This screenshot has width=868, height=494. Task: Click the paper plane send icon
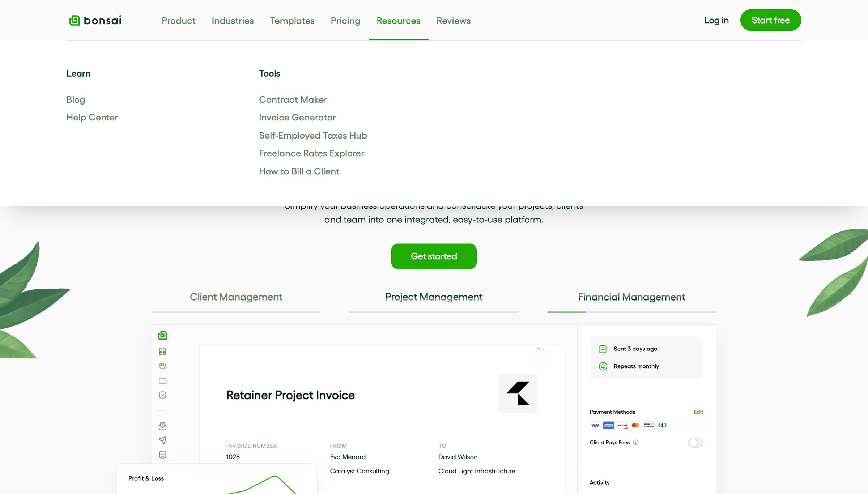162,440
